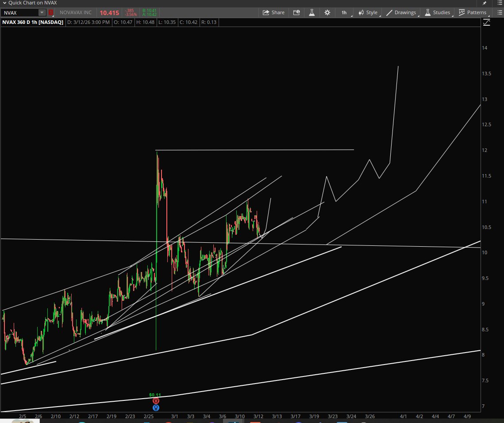
Task: Open the Studies menu
Action: pyautogui.click(x=438, y=12)
